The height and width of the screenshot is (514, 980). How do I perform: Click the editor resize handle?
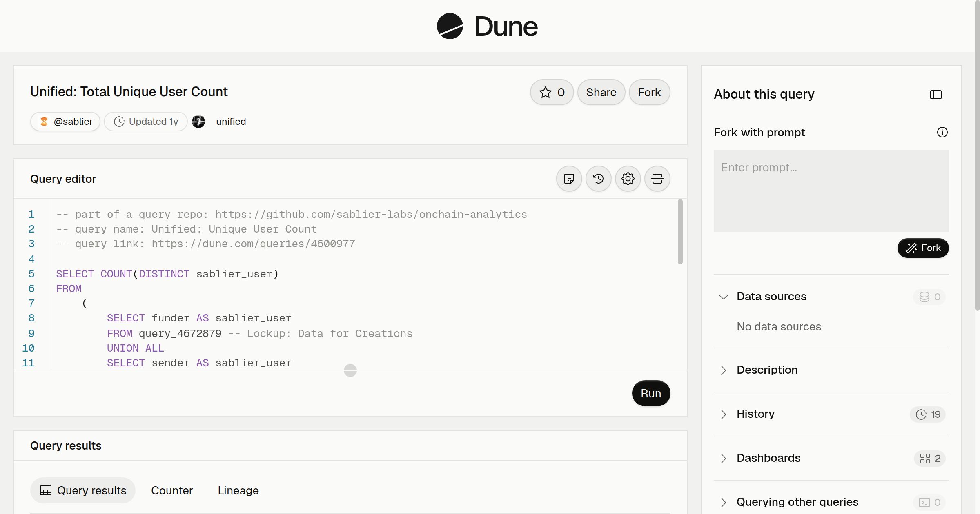point(350,370)
